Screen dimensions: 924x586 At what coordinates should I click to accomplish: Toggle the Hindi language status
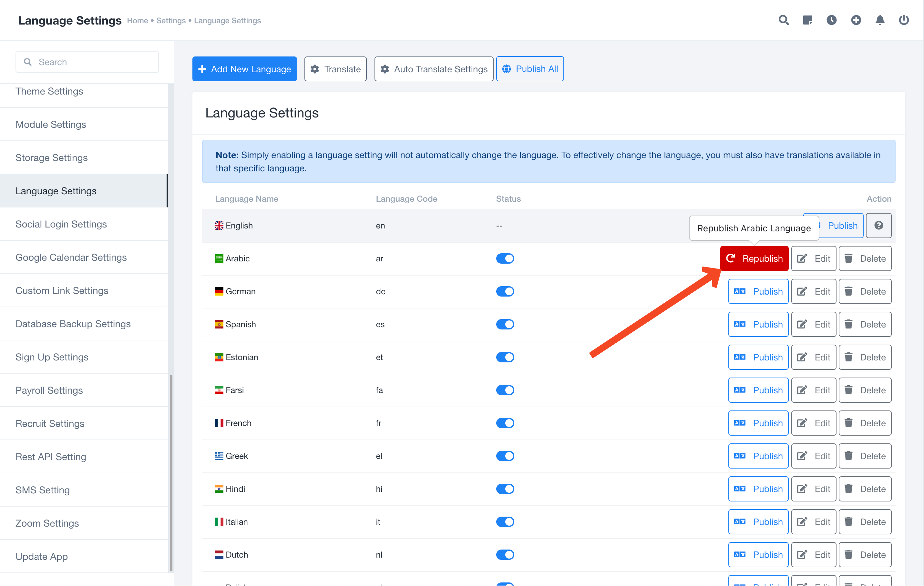point(505,489)
